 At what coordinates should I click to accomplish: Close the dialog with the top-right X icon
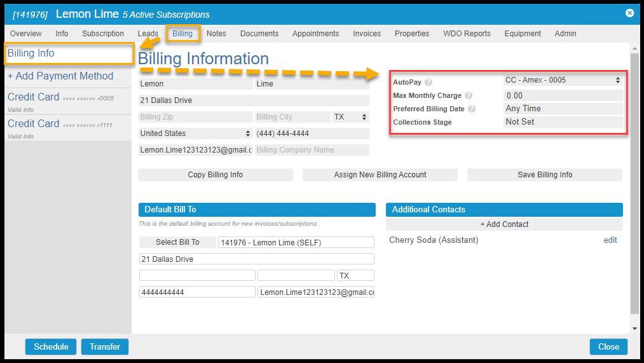629,13
